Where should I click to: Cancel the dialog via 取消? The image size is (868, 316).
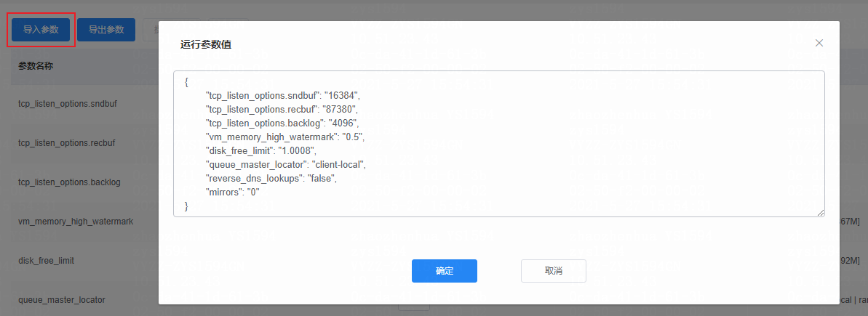[554, 271]
